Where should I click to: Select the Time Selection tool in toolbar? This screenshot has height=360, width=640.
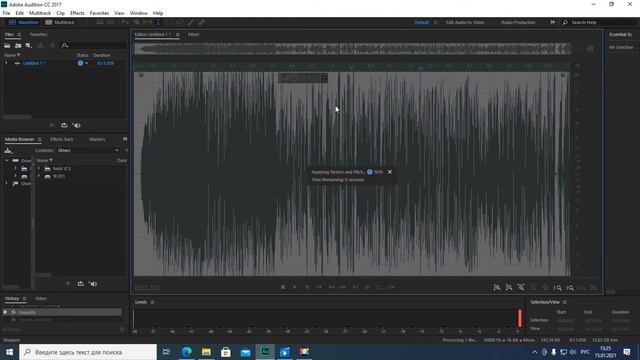[x=158, y=22]
